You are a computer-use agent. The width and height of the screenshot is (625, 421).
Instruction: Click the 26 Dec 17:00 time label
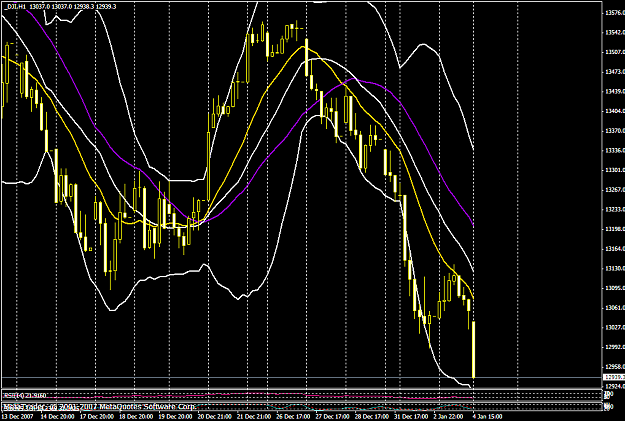click(x=293, y=417)
